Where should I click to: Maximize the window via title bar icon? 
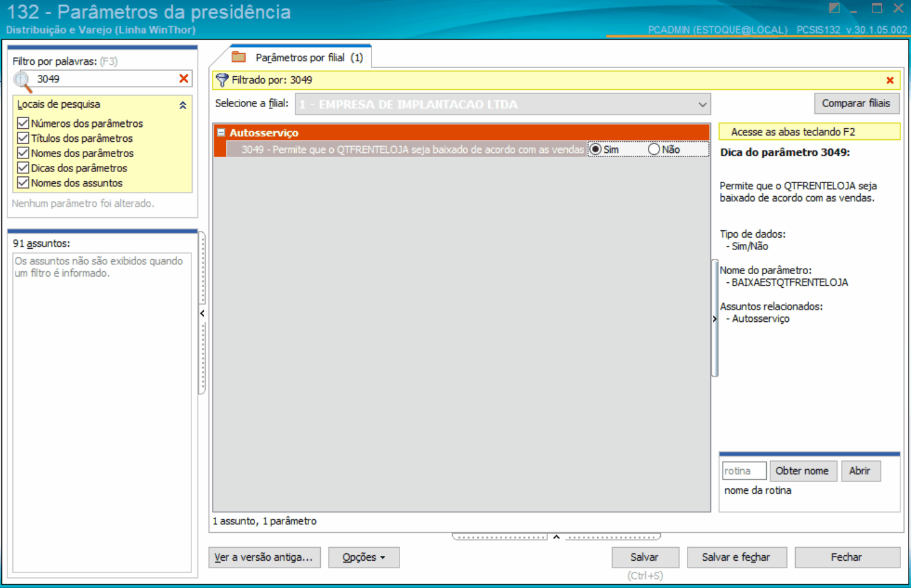tap(877, 8)
